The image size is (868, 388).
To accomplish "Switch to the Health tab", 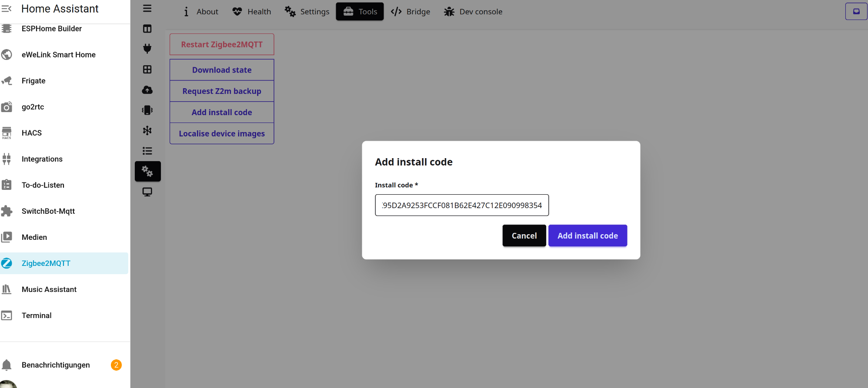I will tap(252, 12).
